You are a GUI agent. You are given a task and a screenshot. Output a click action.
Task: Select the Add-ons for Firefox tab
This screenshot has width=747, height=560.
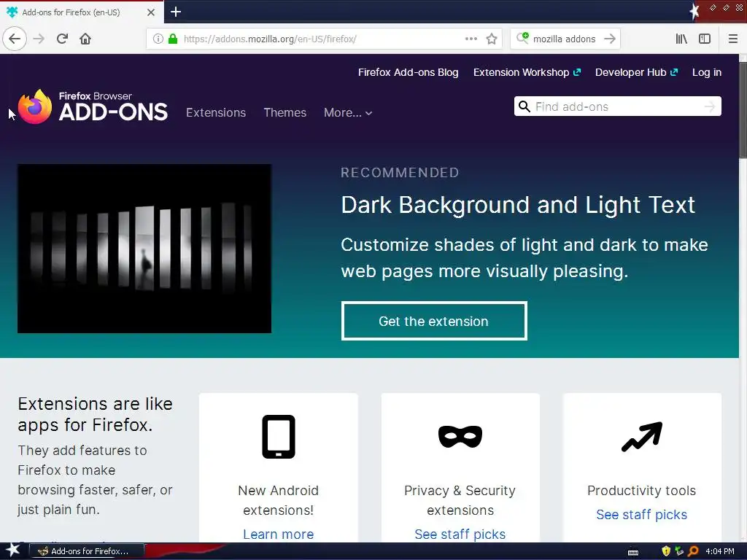tap(82, 12)
